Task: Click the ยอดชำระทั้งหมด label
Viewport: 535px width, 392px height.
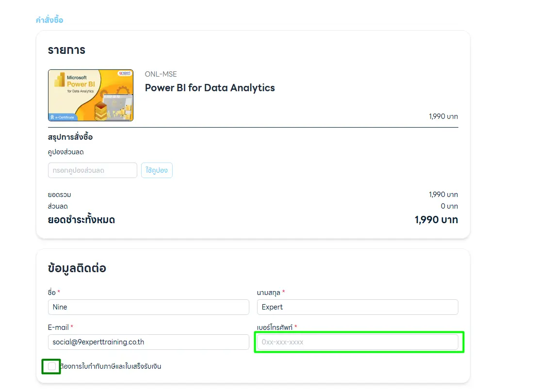Action: point(81,220)
